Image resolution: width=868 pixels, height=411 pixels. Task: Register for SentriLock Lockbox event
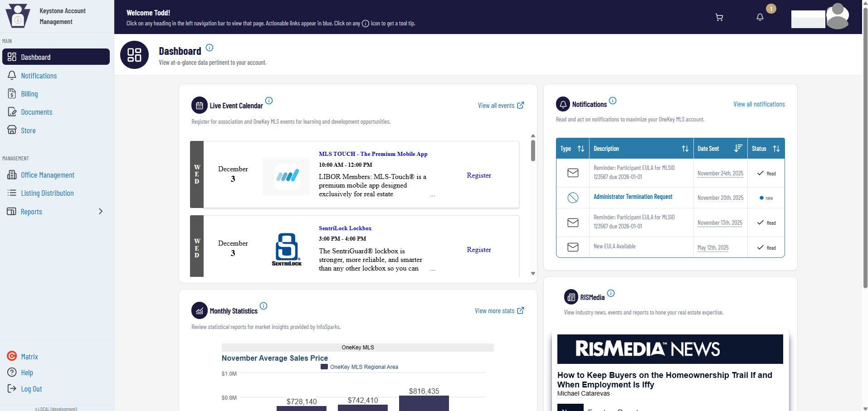pos(479,250)
